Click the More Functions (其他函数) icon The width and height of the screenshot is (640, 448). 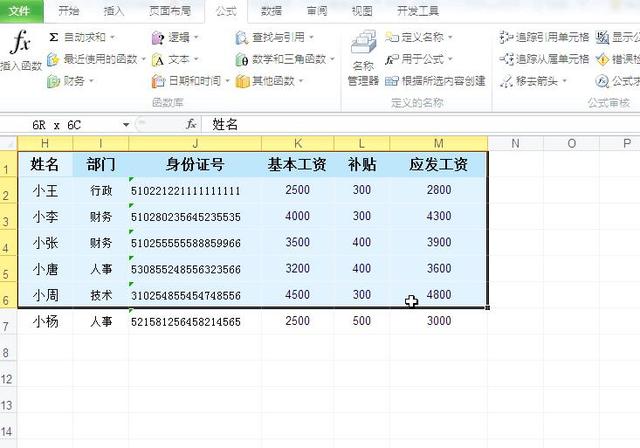(x=242, y=81)
